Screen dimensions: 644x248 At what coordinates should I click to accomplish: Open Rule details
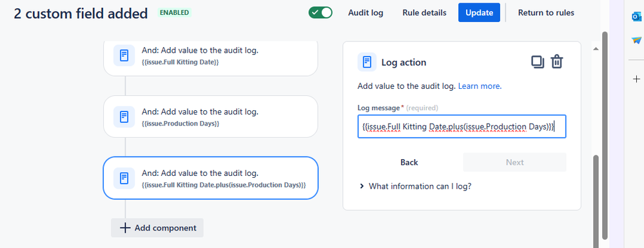424,13
